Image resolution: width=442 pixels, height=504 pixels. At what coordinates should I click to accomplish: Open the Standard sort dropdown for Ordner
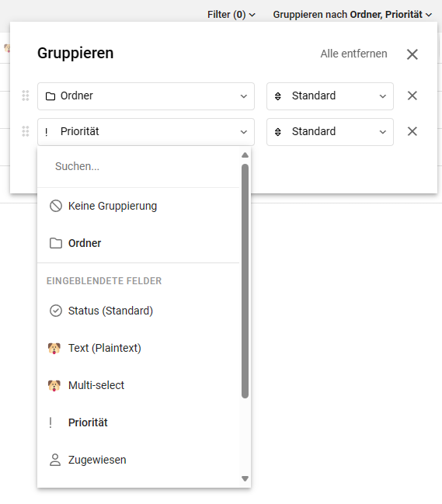tap(330, 96)
